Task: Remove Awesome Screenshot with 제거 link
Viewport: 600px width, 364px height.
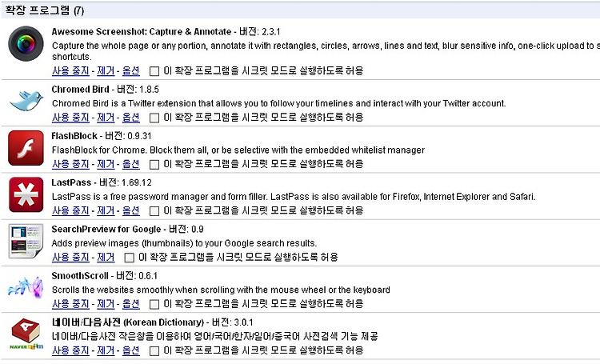Action: click(x=106, y=71)
